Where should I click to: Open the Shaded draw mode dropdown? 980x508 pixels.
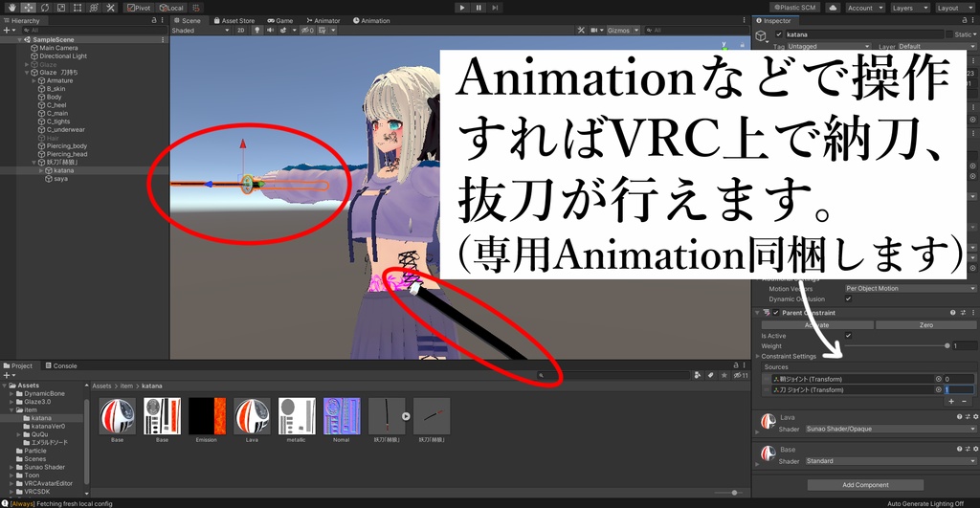201,30
